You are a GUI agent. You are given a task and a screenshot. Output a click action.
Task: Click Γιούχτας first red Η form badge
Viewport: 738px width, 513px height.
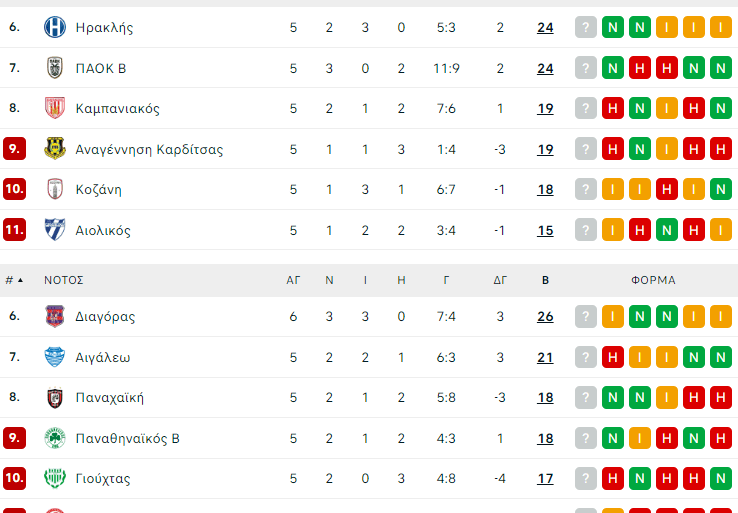(613, 478)
